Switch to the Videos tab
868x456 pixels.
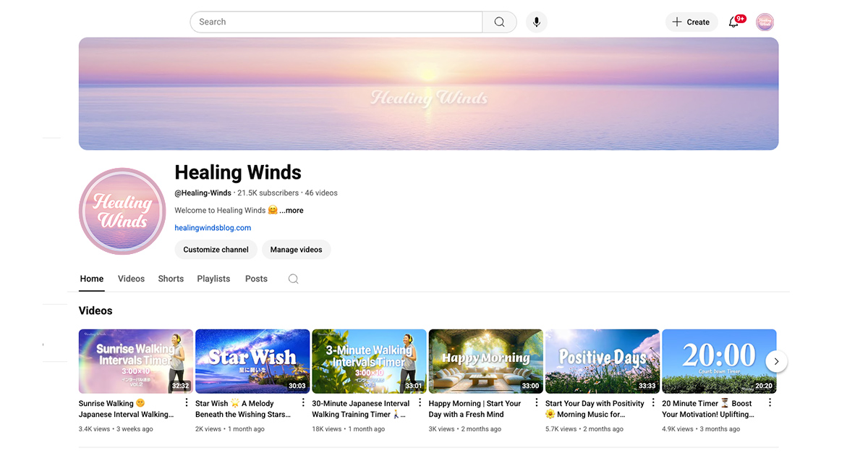click(131, 279)
